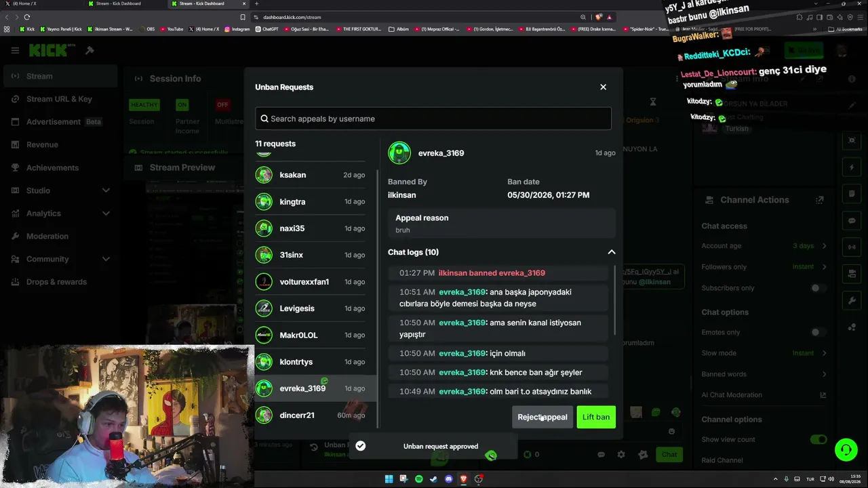
Task: Open the Moderation page
Action: pos(59,236)
